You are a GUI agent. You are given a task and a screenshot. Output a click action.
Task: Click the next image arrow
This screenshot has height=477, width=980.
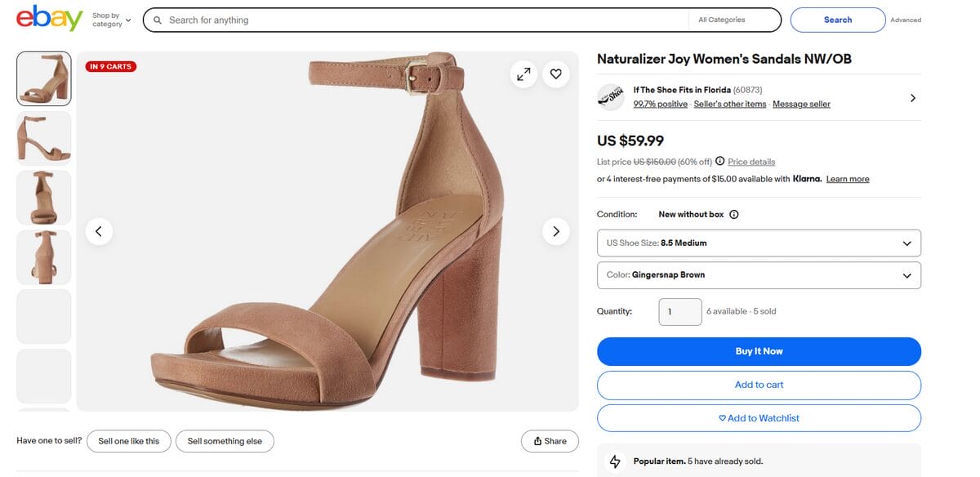(556, 231)
